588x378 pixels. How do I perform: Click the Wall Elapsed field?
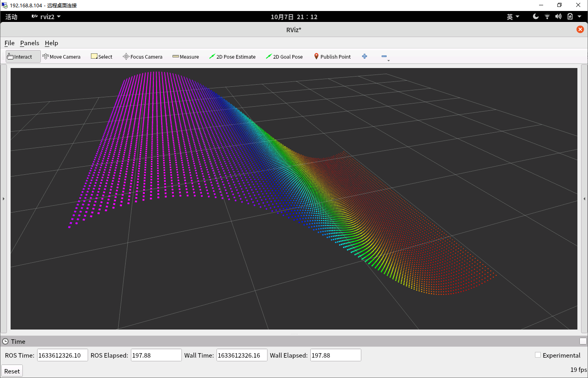coord(336,355)
